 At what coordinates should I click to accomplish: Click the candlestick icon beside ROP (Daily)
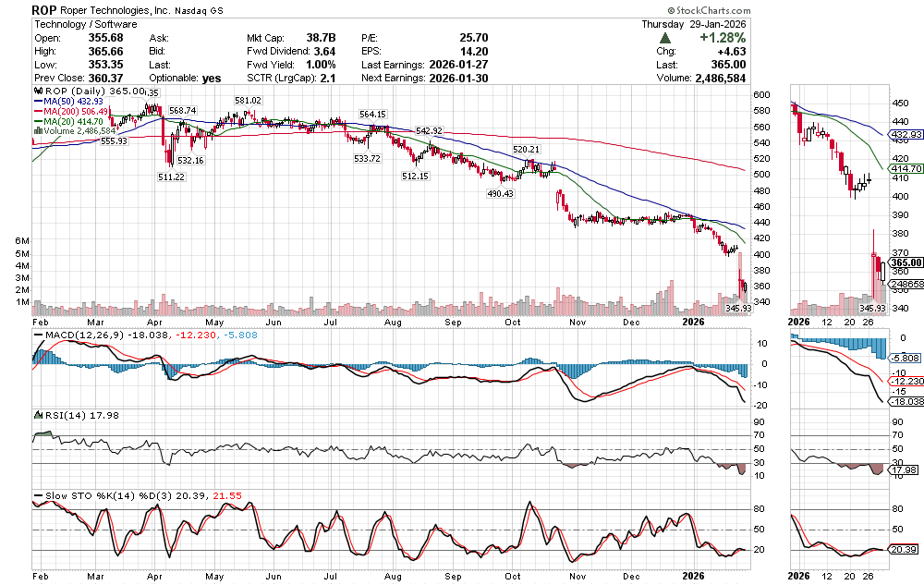(37, 91)
